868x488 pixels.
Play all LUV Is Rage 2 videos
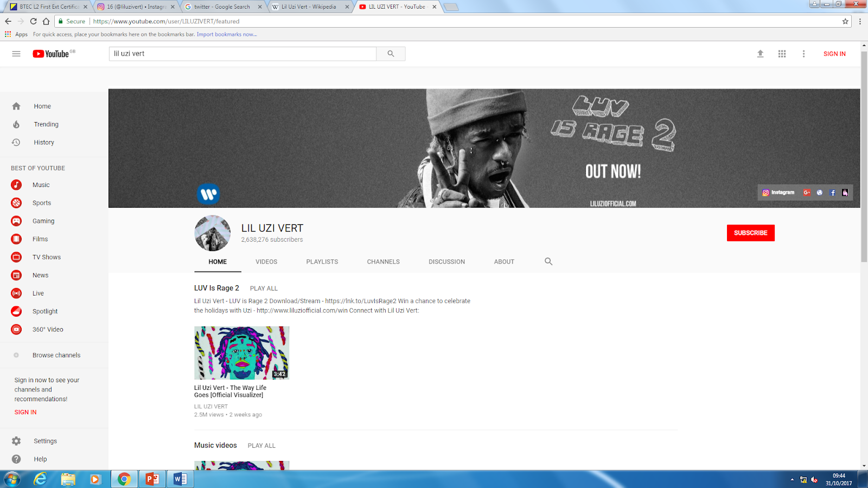tap(264, 288)
